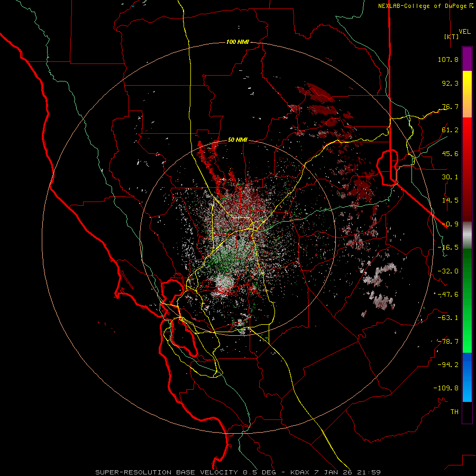
Task: Click the purple segment of the color bar
Action: pyautogui.click(x=467, y=59)
